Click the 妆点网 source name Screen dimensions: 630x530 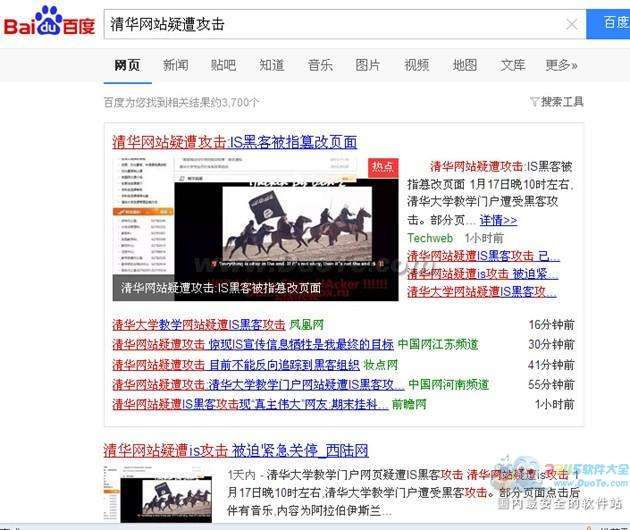tap(380, 365)
